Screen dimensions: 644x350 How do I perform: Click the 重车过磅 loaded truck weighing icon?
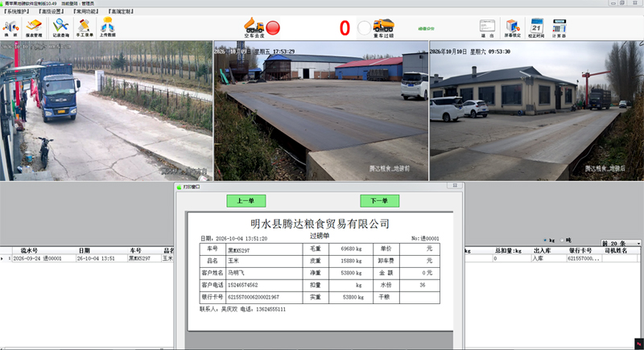(383, 28)
